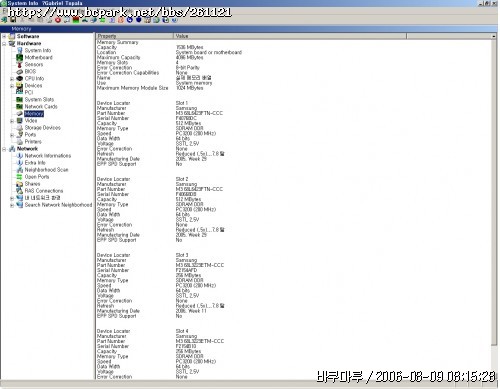Click the Extra Info icon
Screen dimensions: 500x389
[20, 163]
